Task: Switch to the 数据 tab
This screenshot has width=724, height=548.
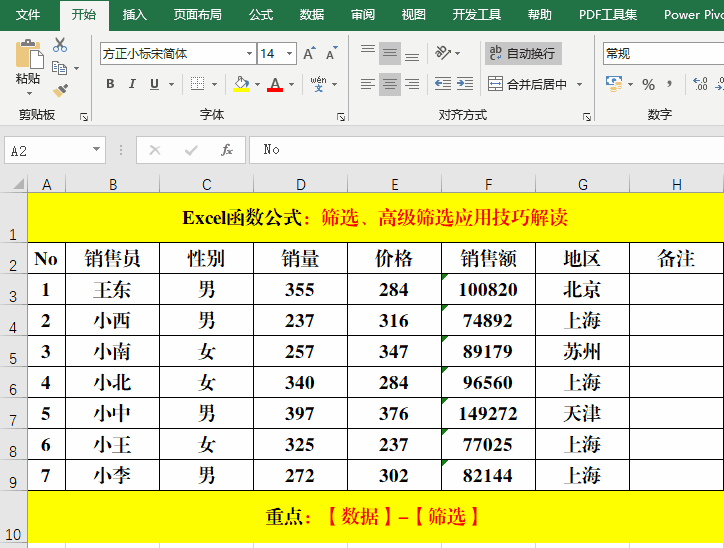Action: [312, 15]
